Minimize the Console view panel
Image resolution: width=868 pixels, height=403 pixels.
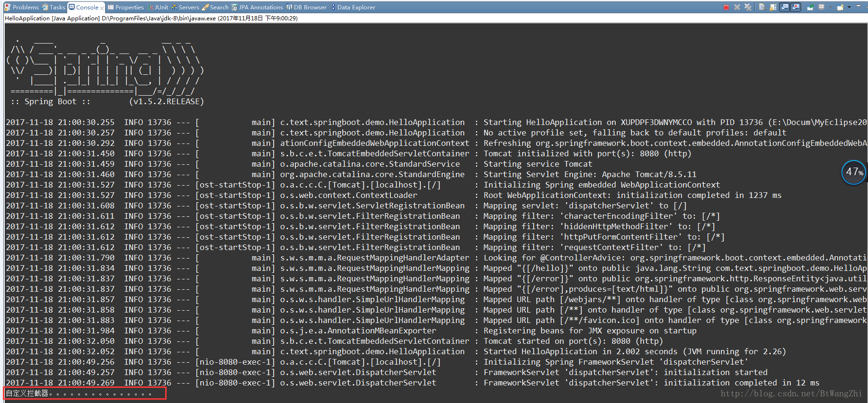859,6
